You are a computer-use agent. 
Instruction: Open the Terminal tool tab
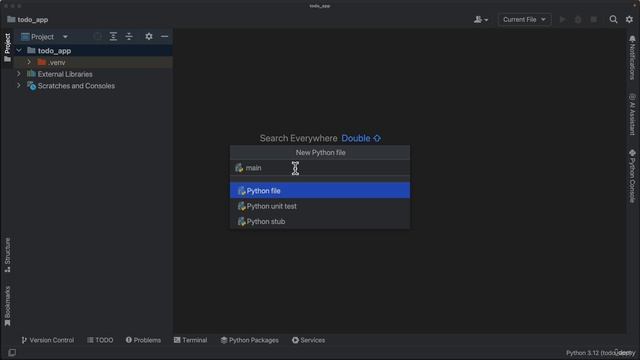coord(190,340)
